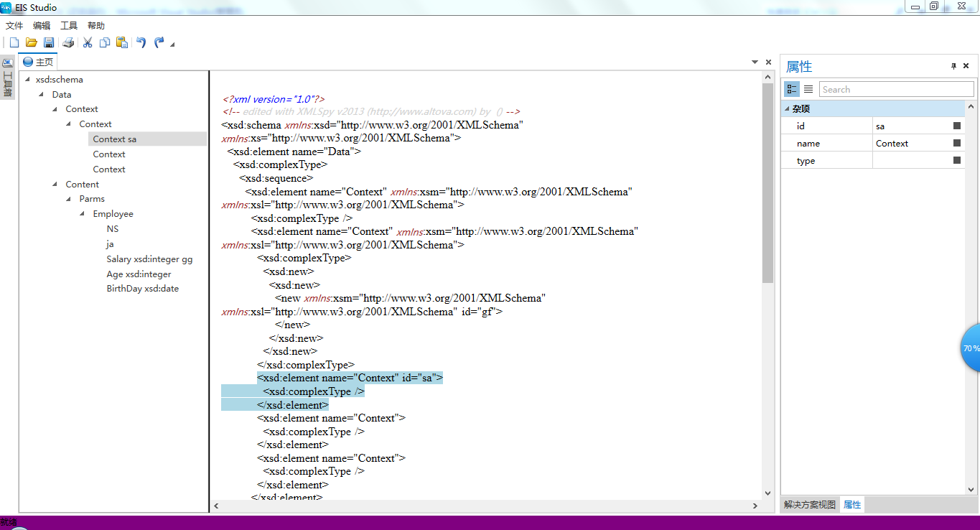Collapse the xsd:schema tree node
The image size is (980, 530).
pyautogui.click(x=27, y=80)
